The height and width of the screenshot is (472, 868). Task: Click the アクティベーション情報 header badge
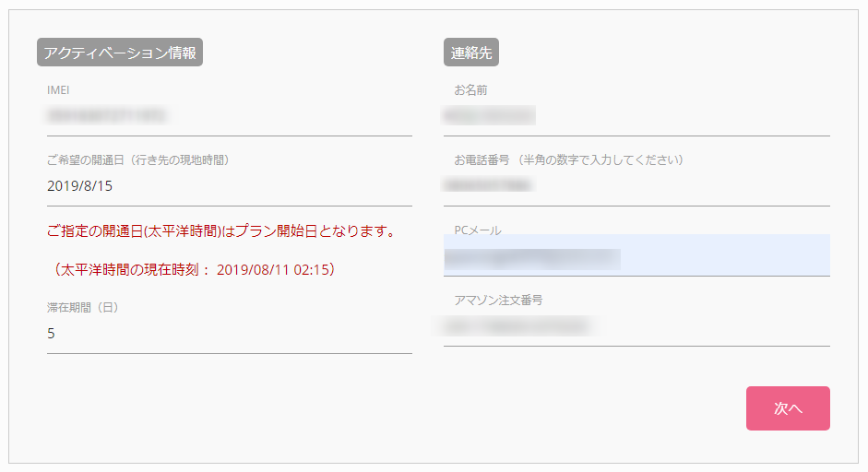tap(120, 52)
